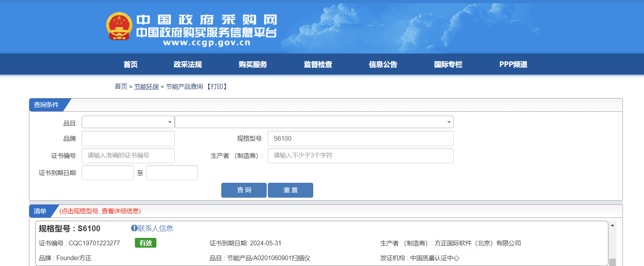Screen dimensions: 644x266
Task: Click the 品牌 brand input field
Action: coord(128,139)
